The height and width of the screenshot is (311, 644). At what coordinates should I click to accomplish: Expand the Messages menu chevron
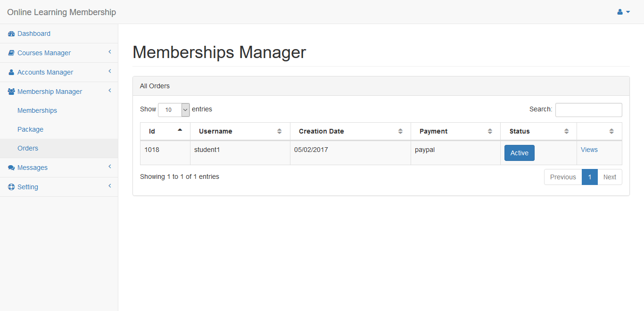pos(109,167)
